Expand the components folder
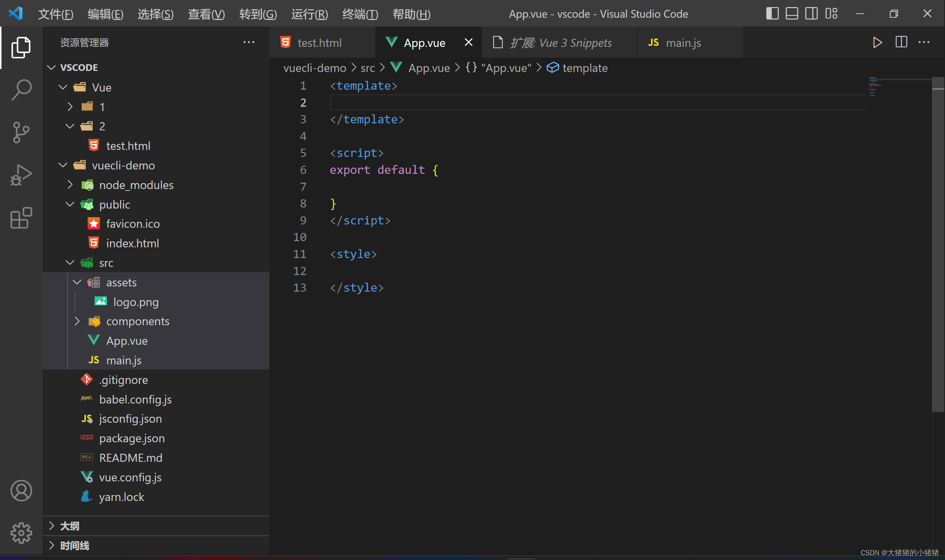Viewport: 945px width, 560px height. pyautogui.click(x=77, y=321)
